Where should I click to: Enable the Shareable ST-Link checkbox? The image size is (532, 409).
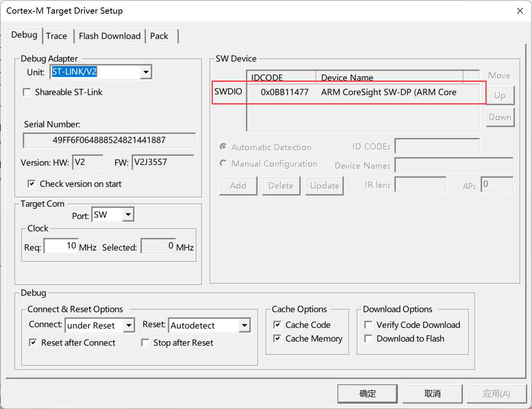[x=27, y=92]
